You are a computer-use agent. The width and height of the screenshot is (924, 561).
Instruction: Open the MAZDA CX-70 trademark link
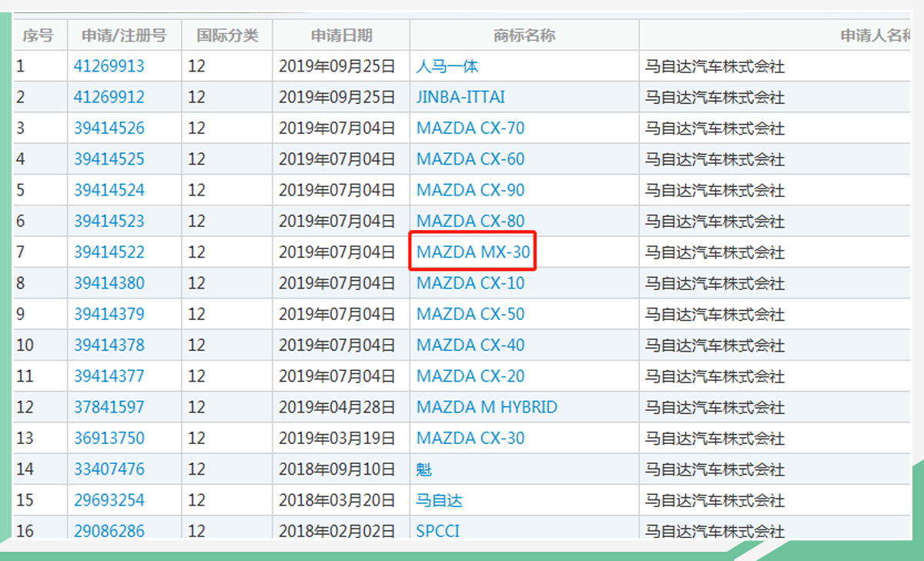(470, 128)
